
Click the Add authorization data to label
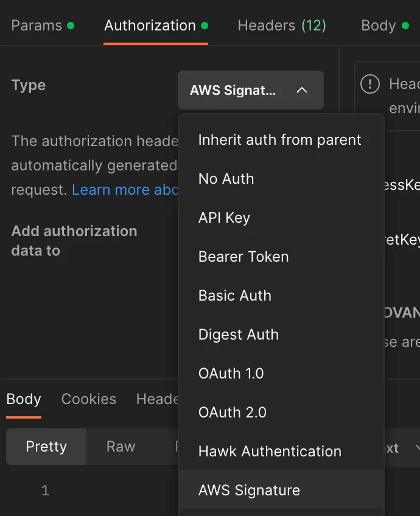tap(74, 241)
